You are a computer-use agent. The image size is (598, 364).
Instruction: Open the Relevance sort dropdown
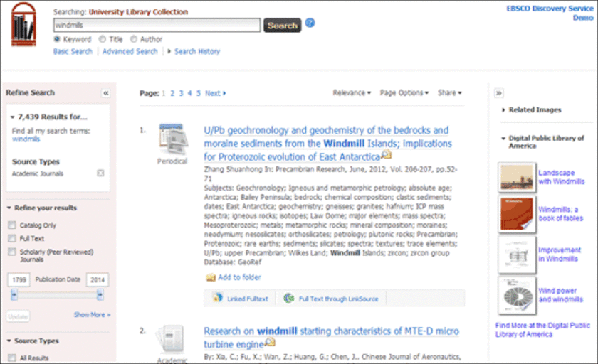(352, 92)
